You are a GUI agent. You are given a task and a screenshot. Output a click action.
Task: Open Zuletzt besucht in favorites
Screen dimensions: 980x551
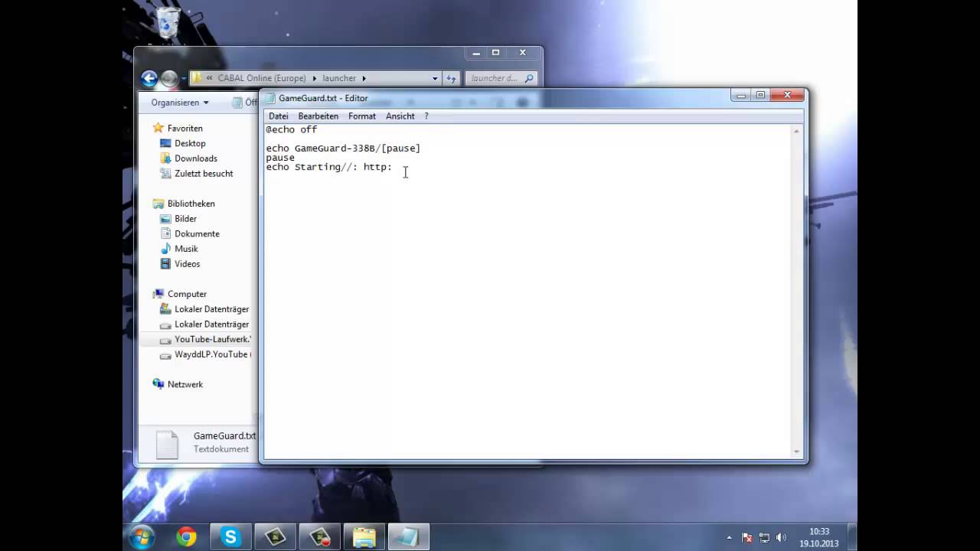coord(203,174)
